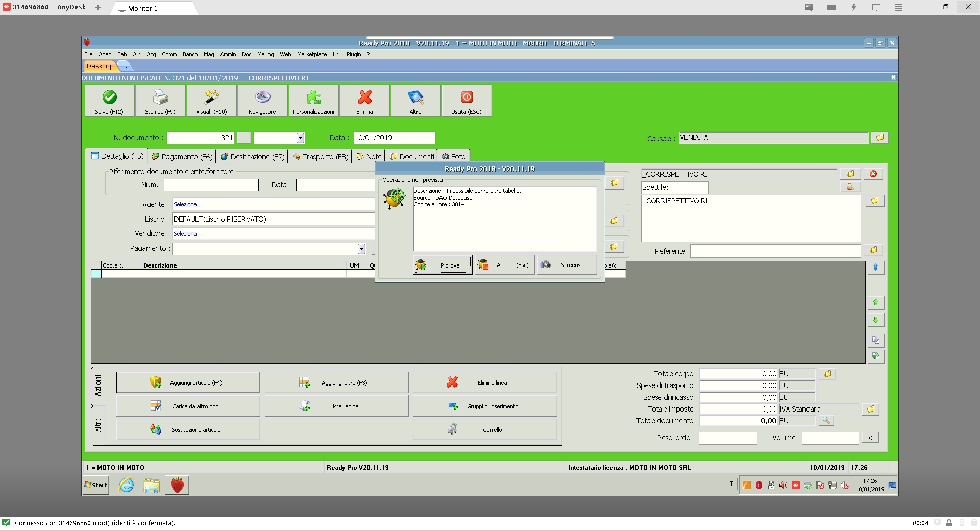Screen dimensions: 980x531
Task: Open Pagamento (F6) tab
Action: [x=182, y=156]
